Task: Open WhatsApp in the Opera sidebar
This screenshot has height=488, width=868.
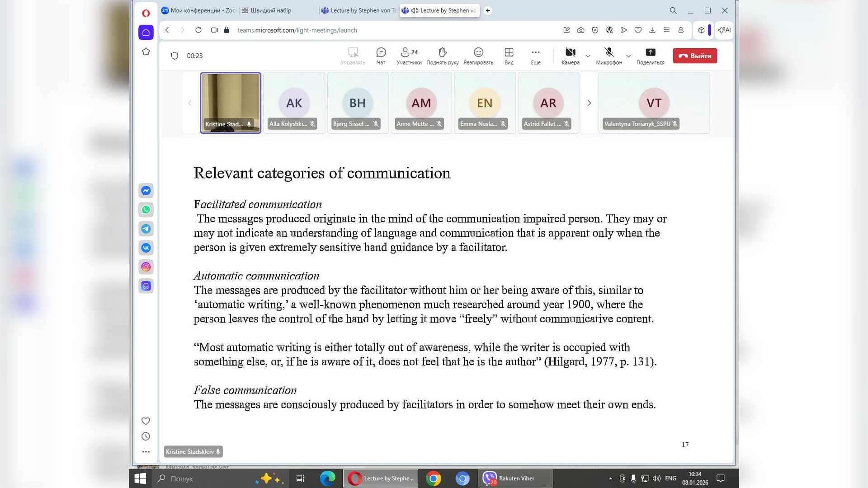Action: 146,210
